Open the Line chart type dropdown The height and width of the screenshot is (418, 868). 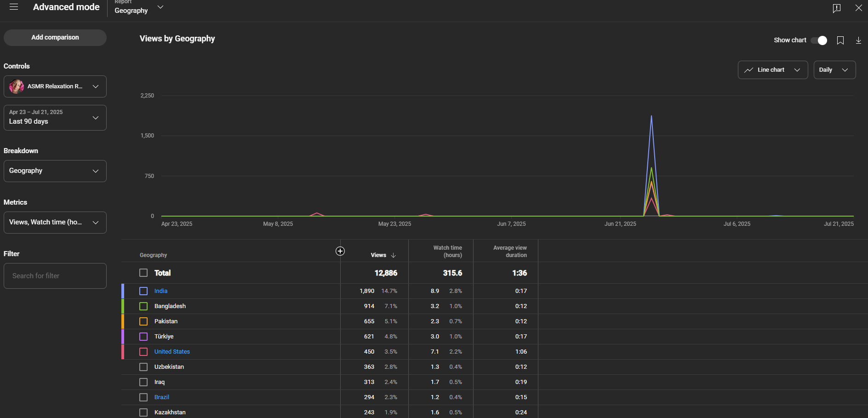(x=773, y=70)
